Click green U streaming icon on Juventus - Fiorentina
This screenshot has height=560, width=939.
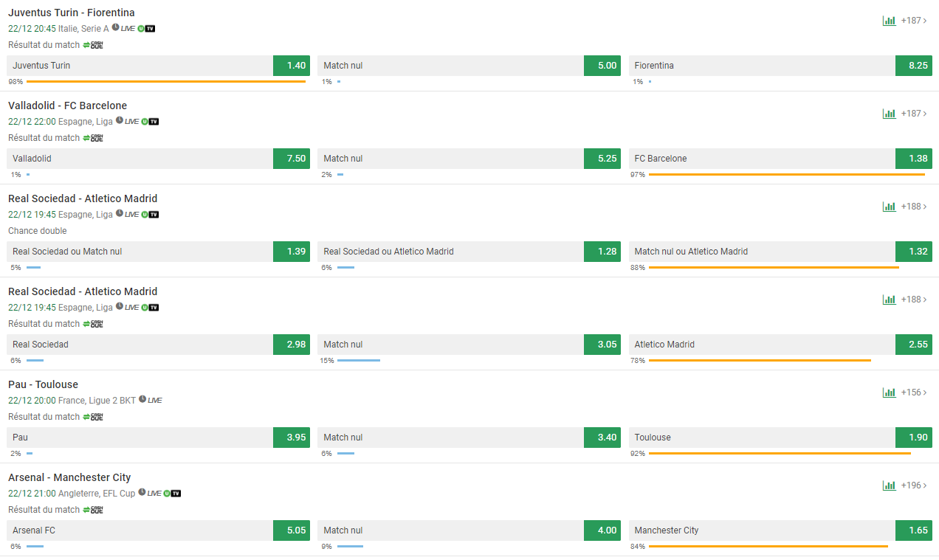click(140, 29)
